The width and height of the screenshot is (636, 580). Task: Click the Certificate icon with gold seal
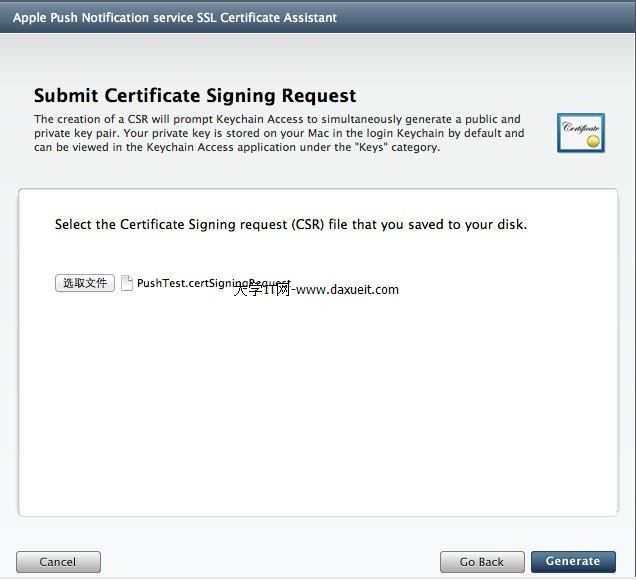tap(580, 132)
